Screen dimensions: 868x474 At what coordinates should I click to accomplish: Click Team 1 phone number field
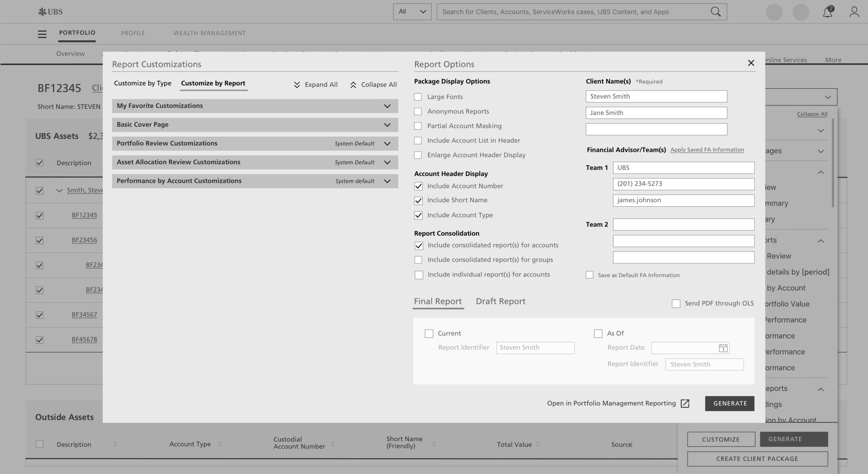(x=684, y=184)
